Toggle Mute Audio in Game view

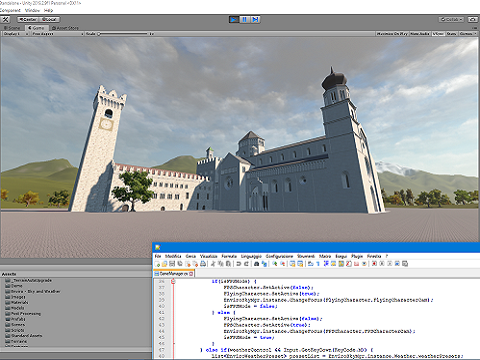point(420,34)
